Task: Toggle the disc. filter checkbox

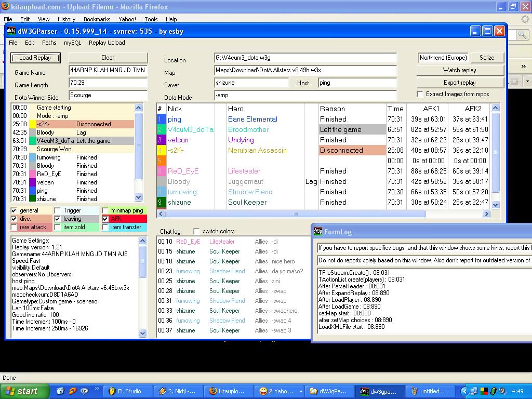Action: click(x=14, y=219)
